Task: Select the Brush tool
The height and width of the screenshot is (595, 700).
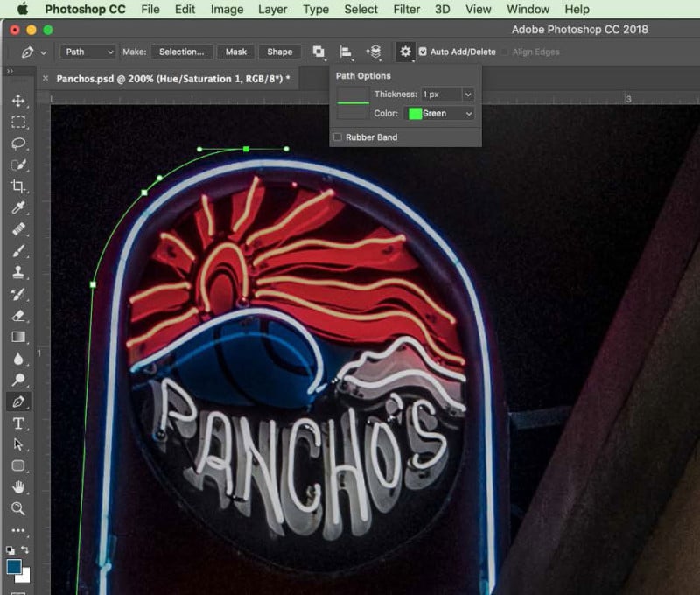Action: [x=18, y=251]
